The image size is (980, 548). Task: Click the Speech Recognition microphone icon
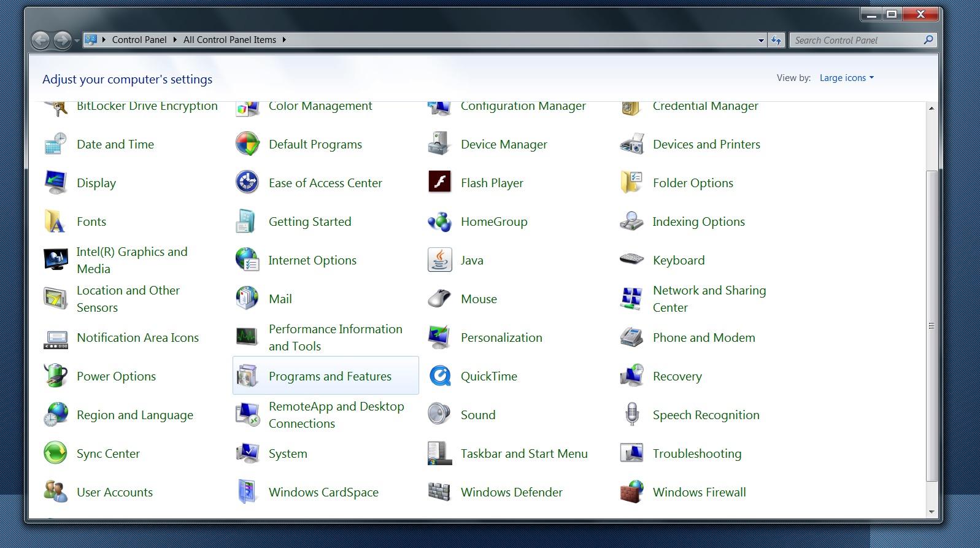click(x=632, y=415)
